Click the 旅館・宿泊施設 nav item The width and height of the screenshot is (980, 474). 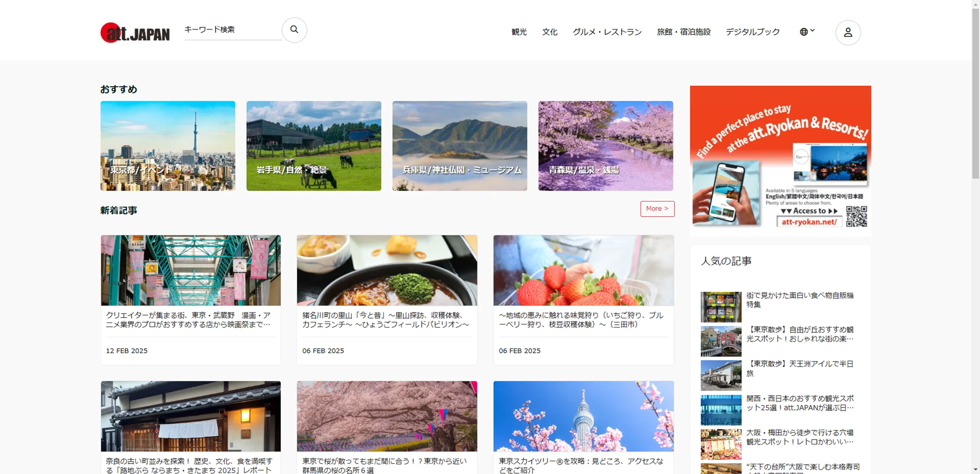point(684,32)
